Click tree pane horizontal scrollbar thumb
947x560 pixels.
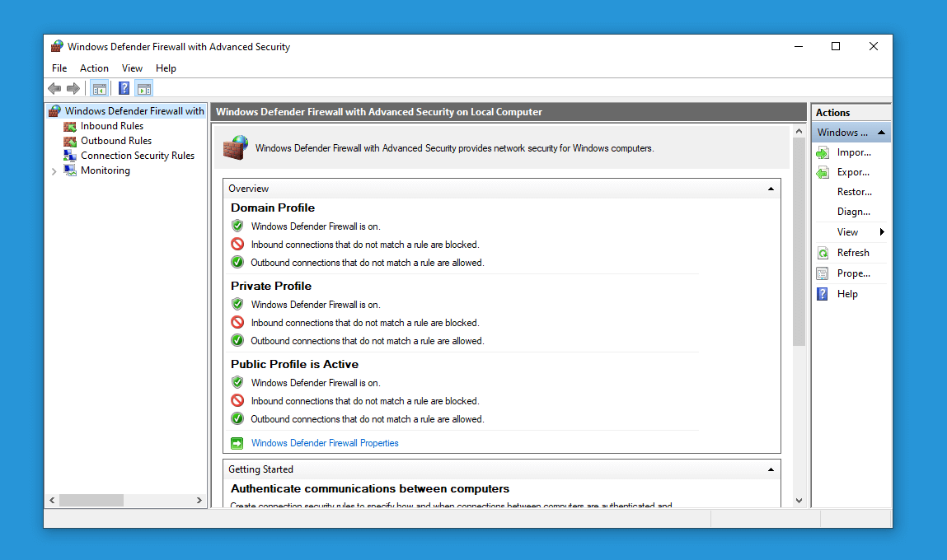click(91, 500)
